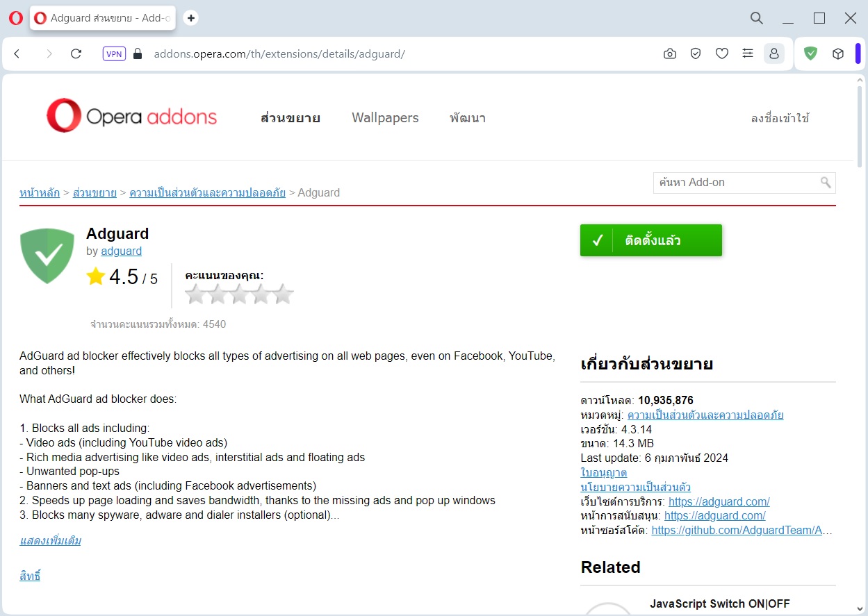Click the search magnifier in Add-on search
This screenshot has height=616, width=868.
pos(826,183)
